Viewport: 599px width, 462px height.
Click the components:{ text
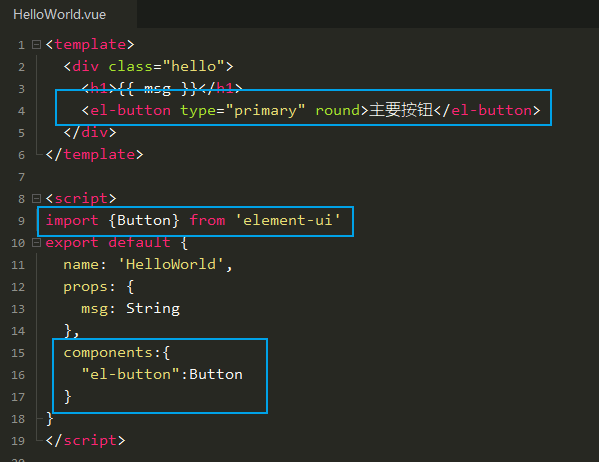coord(117,353)
